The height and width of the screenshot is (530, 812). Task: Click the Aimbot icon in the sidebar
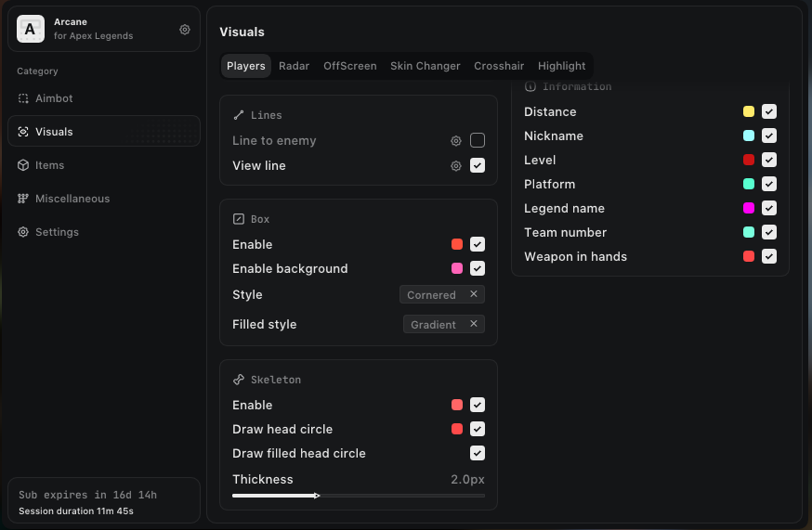(23, 98)
